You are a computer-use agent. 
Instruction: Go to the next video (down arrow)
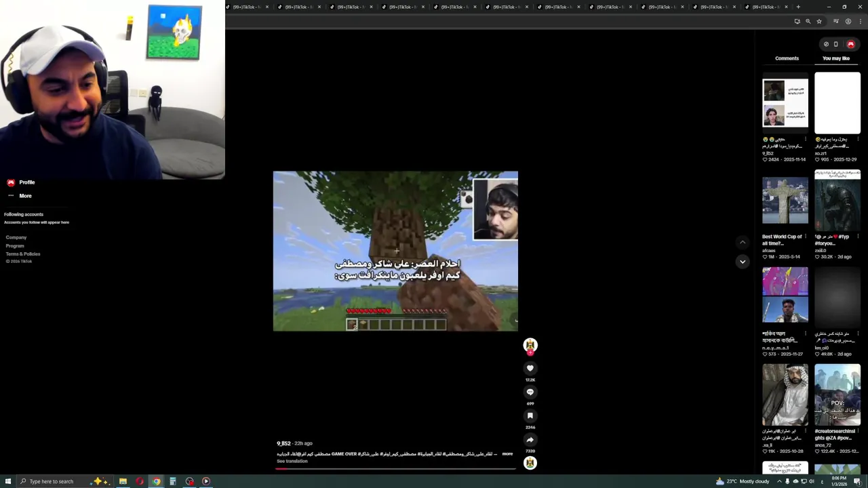pos(743,262)
